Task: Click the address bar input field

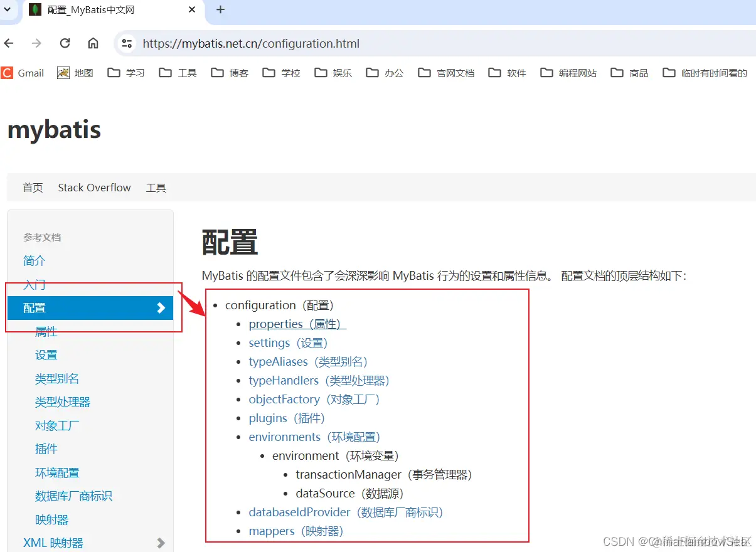Action: click(x=270, y=43)
